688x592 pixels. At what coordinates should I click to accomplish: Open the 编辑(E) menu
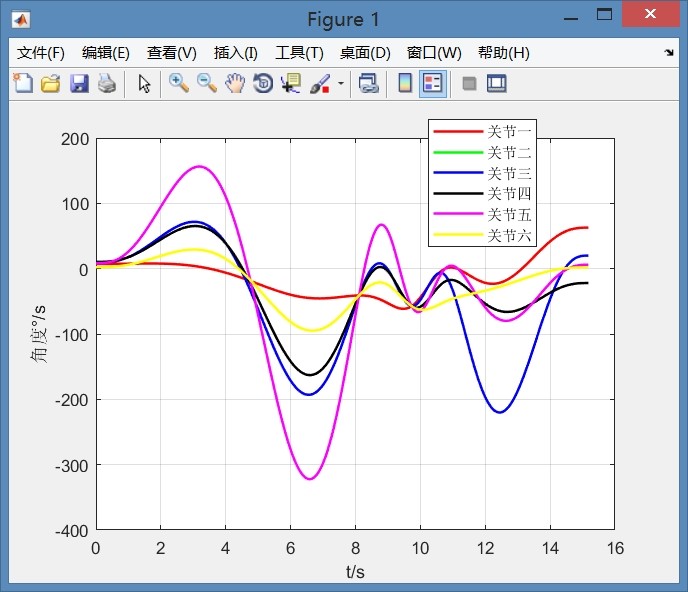(106, 53)
